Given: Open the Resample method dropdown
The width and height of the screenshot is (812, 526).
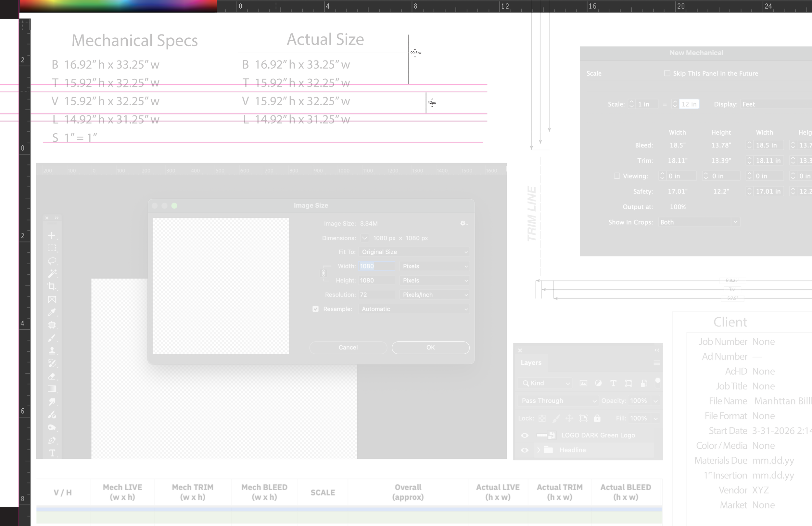Looking at the screenshot, I should pyautogui.click(x=414, y=309).
